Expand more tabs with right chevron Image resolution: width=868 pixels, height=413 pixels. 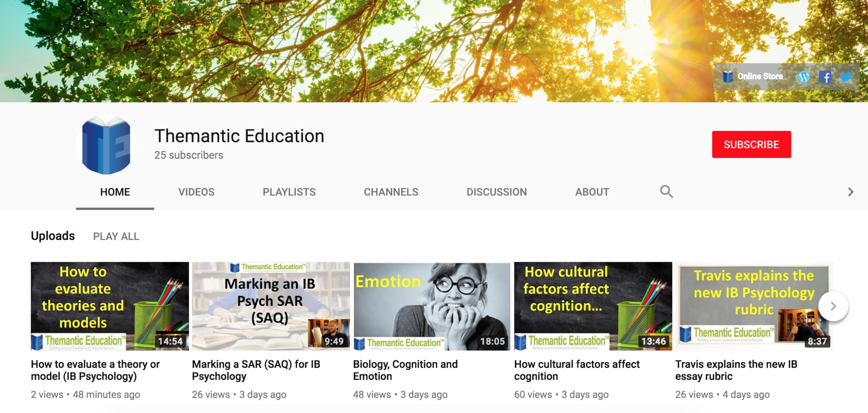850,192
